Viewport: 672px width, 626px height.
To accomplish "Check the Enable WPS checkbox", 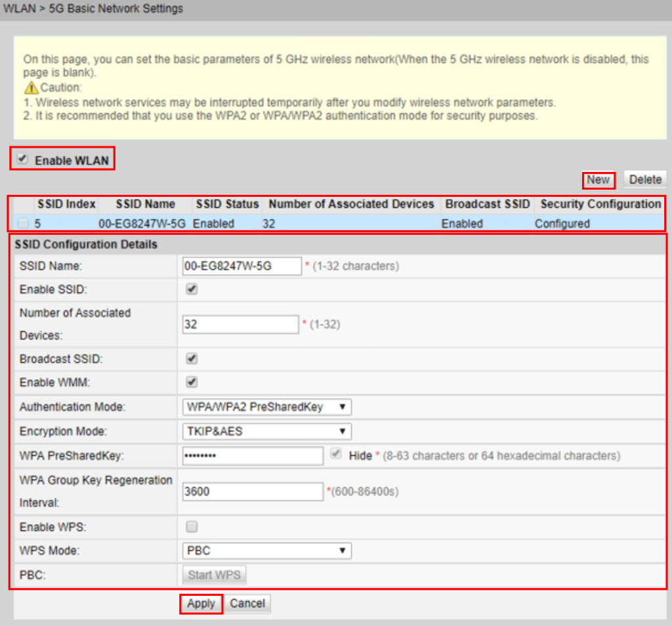I will point(192,526).
